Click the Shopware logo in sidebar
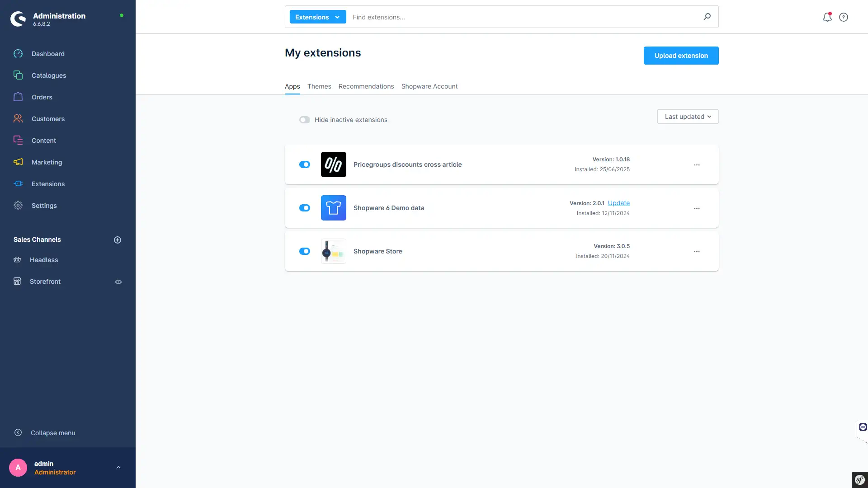 point(18,19)
